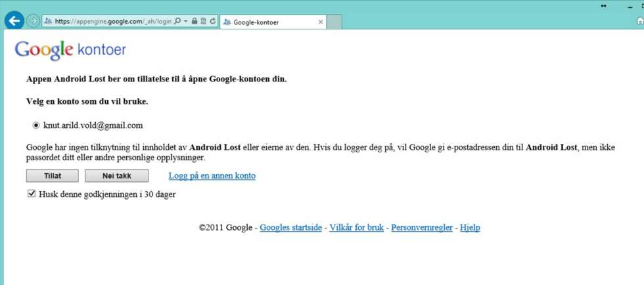Open the Googles startside link
Viewport: 644px width, 285px height.
pyautogui.click(x=290, y=227)
